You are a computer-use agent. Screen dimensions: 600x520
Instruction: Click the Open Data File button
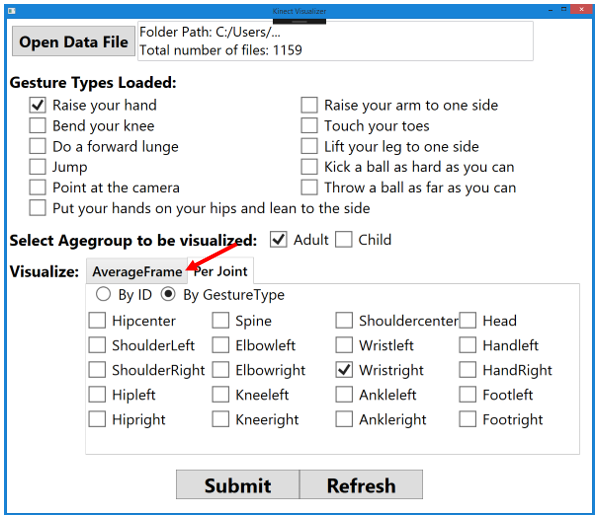(73, 42)
